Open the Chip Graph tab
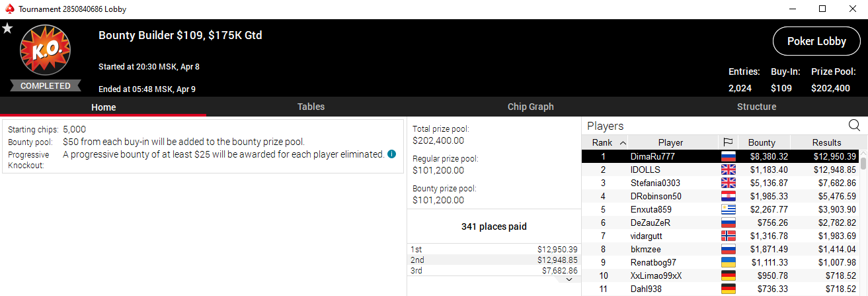Screen dimensions: 868x296 (530, 107)
